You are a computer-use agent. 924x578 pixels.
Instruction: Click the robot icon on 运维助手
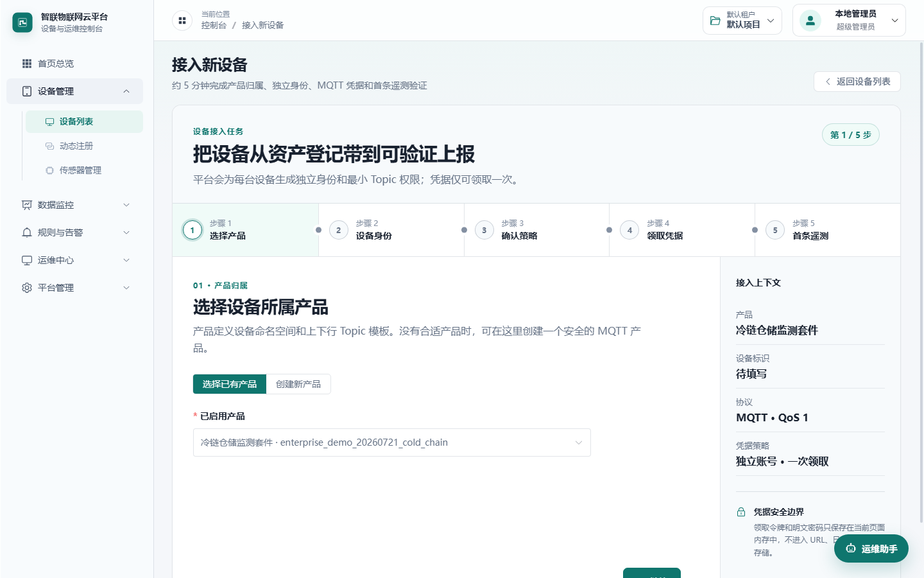coord(851,548)
